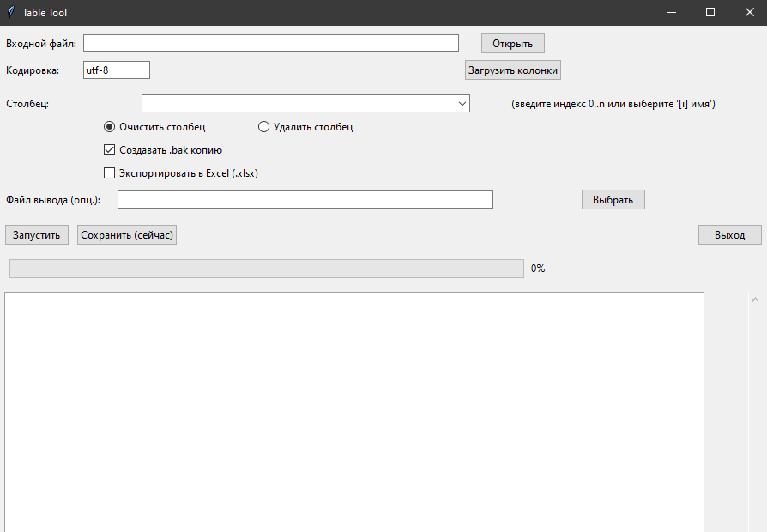This screenshot has height=532, width=767.
Task: Click the scrollbar up arrow of the log
Action: click(x=755, y=300)
